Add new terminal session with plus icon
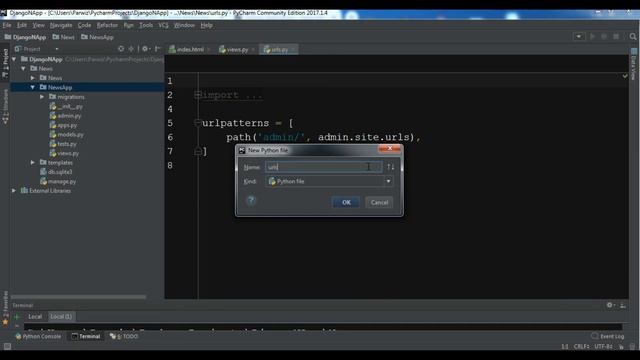 17,317
